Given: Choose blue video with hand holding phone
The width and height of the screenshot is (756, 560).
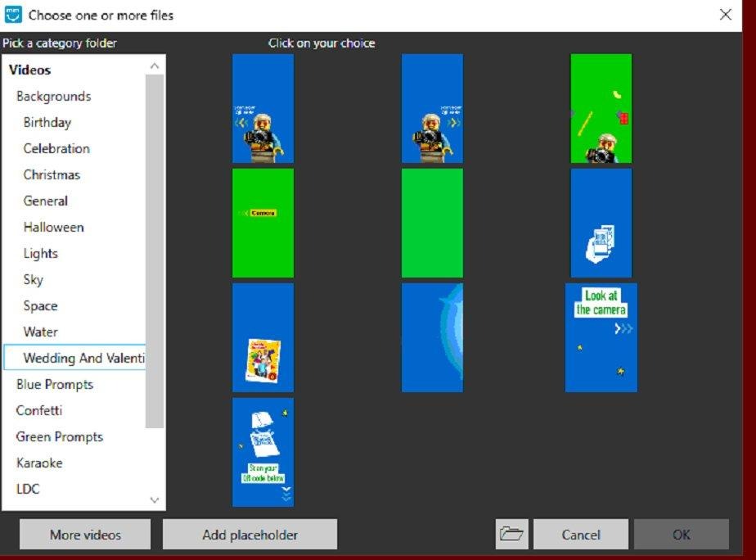Looking at the screenshot, I should pyautogui.click(x=601, y=223).
